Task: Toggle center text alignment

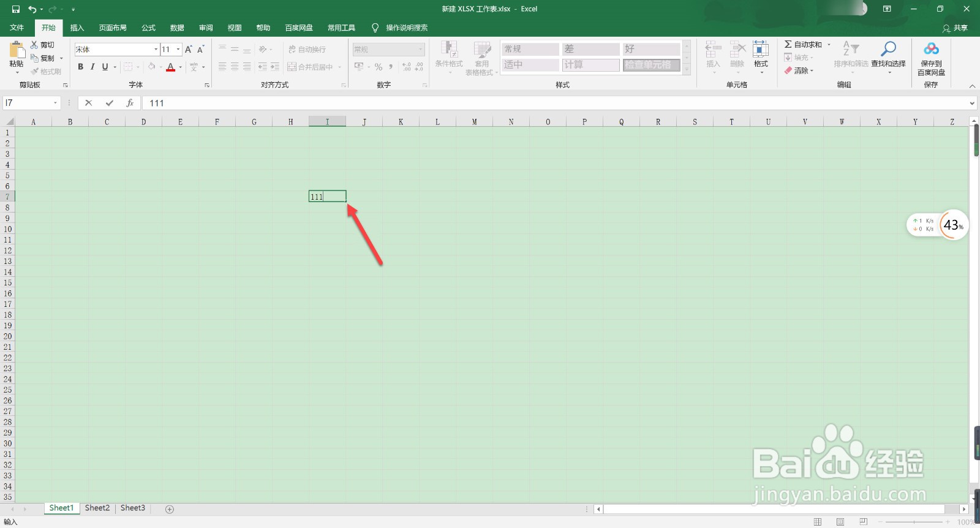Action: coord(235,67)
